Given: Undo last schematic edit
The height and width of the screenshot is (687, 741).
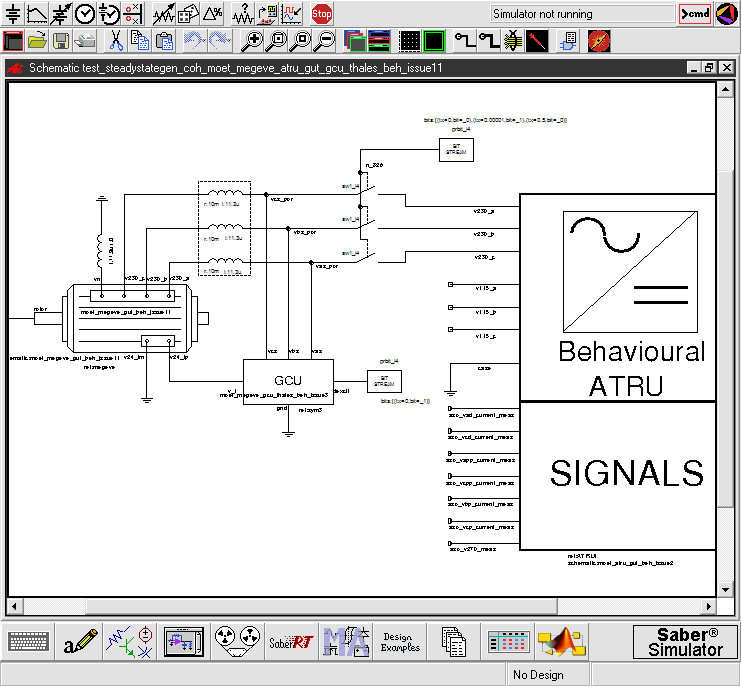Looking at the screenshot, I should click(194, 41).
